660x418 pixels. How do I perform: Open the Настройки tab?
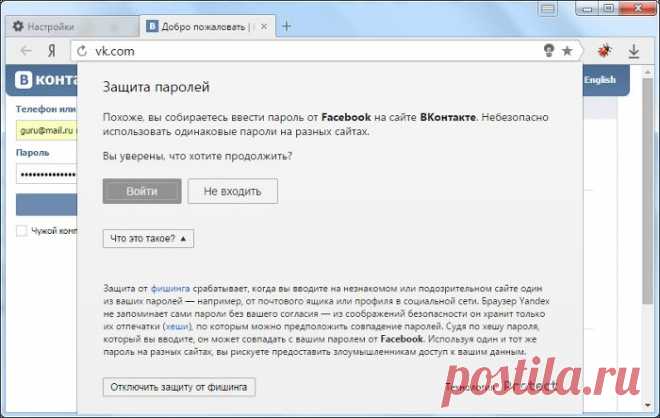click(72, 27)
